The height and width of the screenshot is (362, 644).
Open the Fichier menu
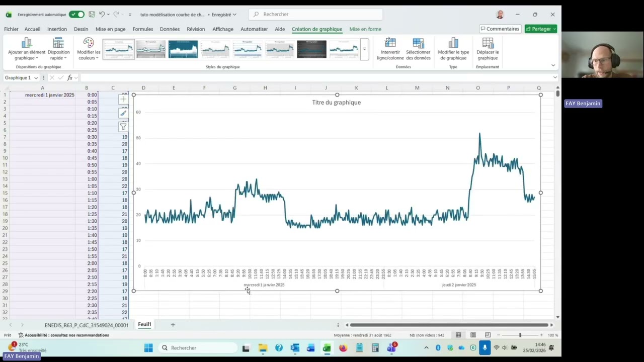click(x=11, y=29)
